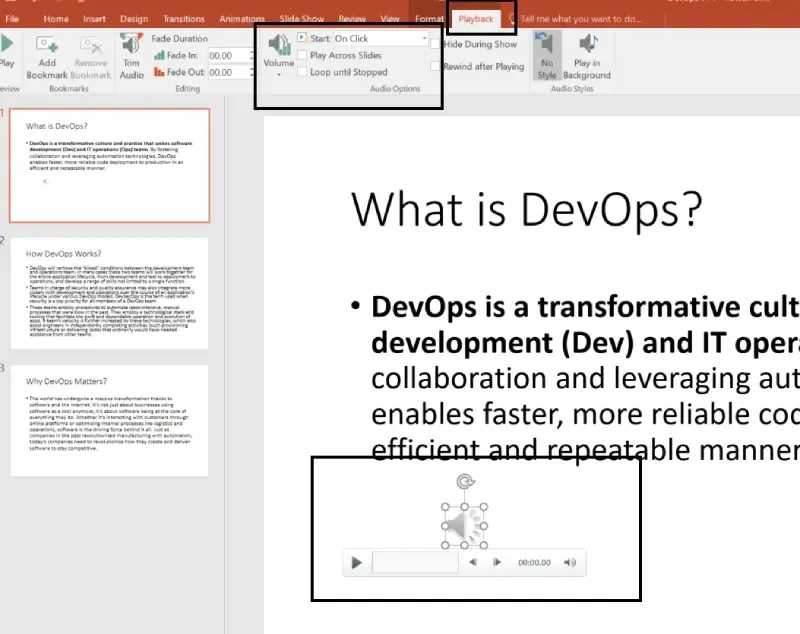The height and width of the screenshot is (634, 800).
Task: Open the Start dropdown set to On Click
Action: pos(380,38)
